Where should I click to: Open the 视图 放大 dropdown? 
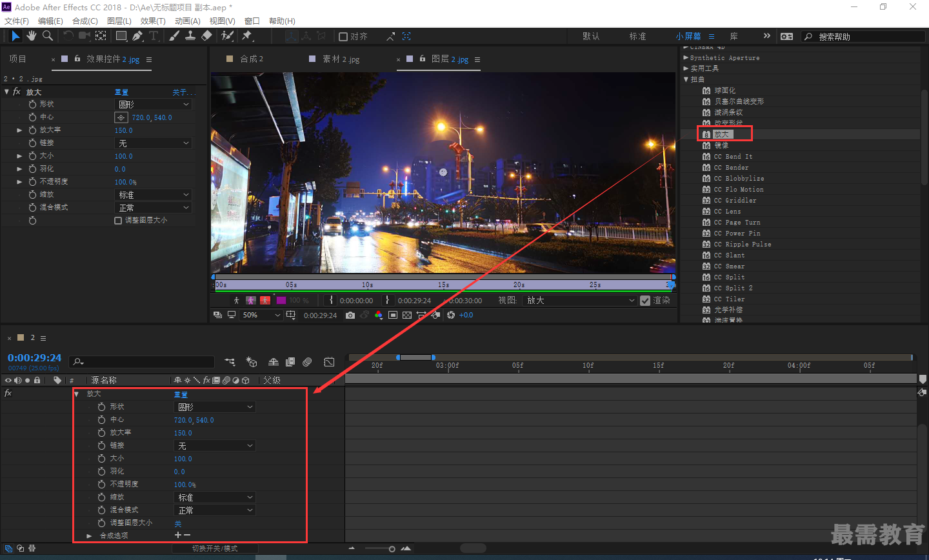tap(580, 301)
